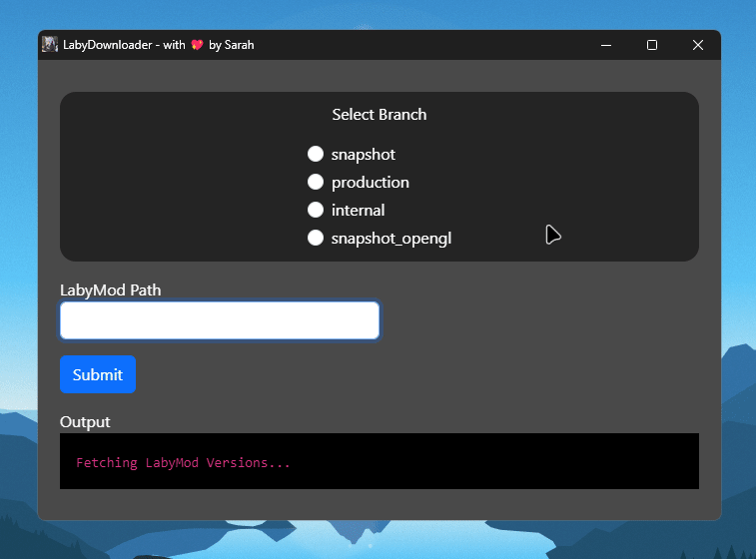Viewport: 756px width, 559px height.
Task: Click the "LabyMod Path" label
Action: coord(111,290)
